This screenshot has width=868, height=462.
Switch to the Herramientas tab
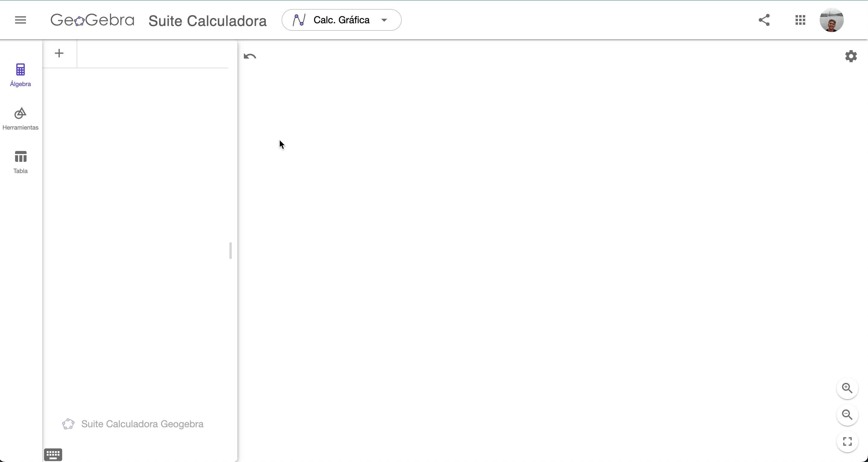tap(20, 119)
